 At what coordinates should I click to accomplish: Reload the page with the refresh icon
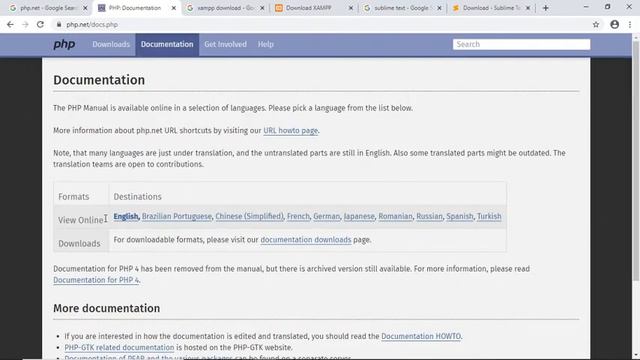(x=40, y=24)
